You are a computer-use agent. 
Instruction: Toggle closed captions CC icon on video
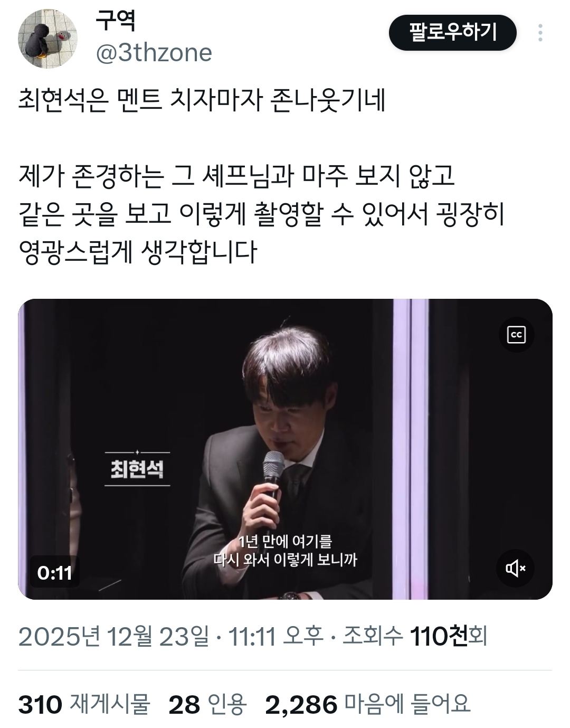tap(516, 335)
